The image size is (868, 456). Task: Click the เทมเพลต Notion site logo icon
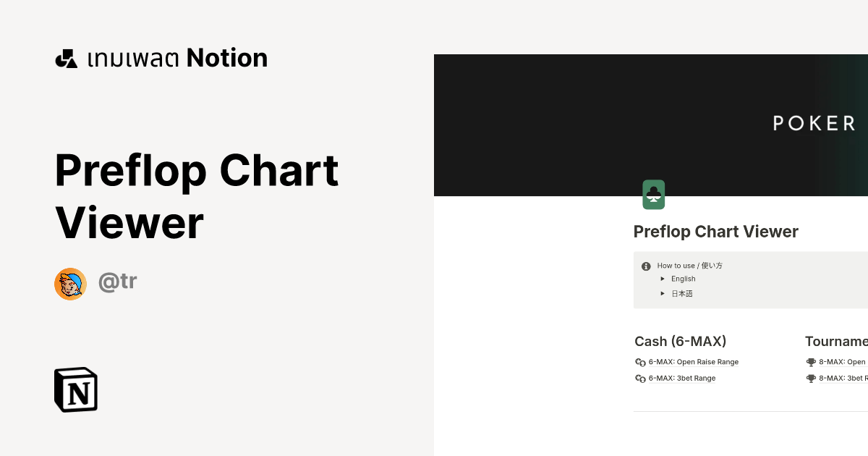coord(67,58)
